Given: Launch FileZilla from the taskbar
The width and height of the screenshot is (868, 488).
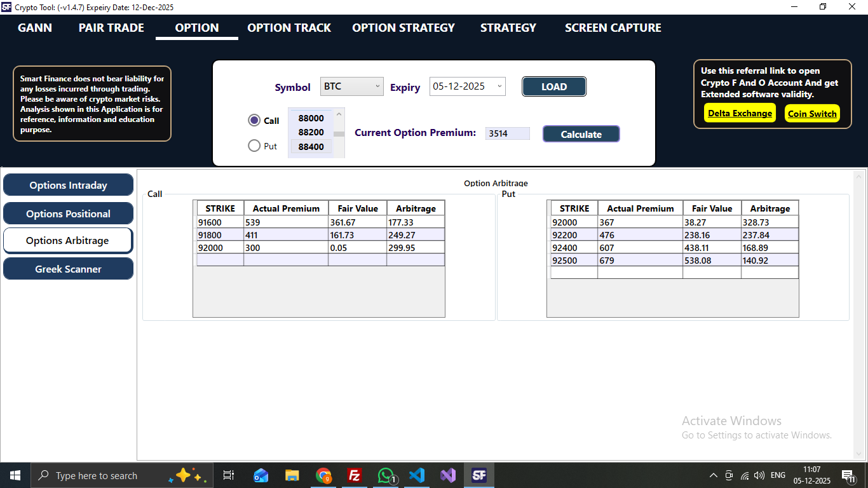Looking at the screenshot, I should [x=354, y=475].
